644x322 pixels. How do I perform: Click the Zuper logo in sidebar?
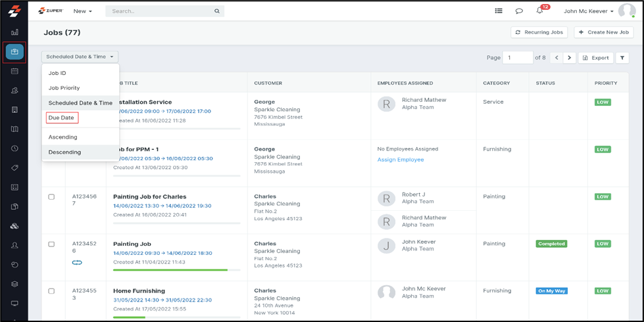(14, 11)
